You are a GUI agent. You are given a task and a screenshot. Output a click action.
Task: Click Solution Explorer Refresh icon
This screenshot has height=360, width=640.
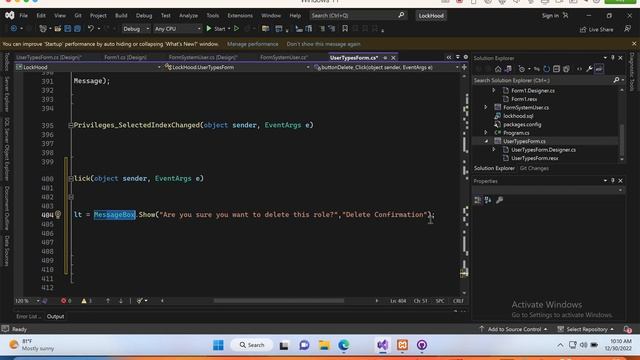[x=547, y=69]
